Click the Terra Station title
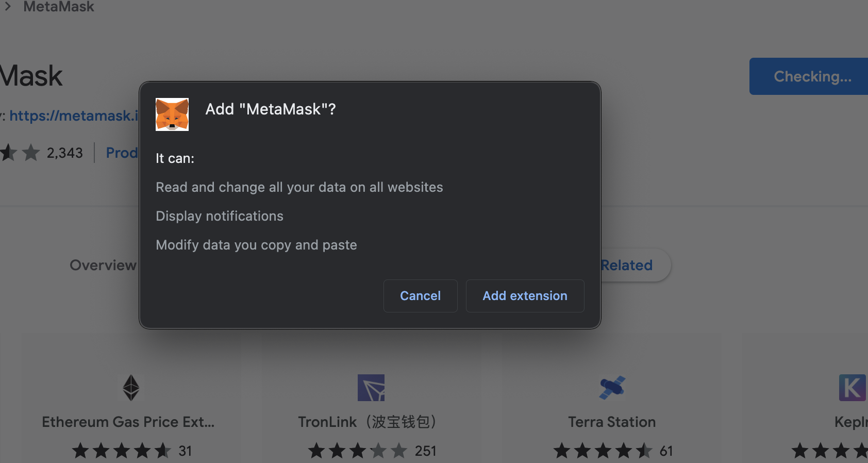868x463 pixels. [x=612, y=422]
